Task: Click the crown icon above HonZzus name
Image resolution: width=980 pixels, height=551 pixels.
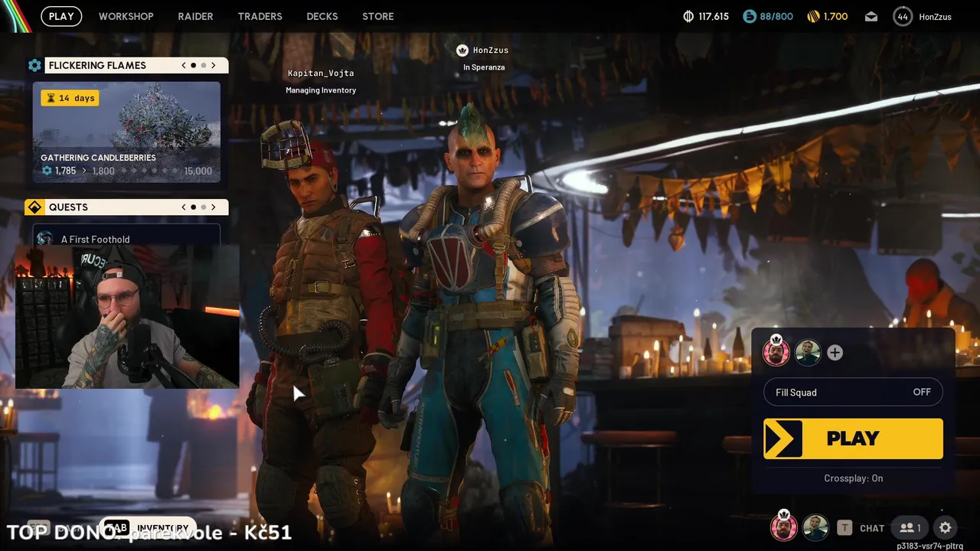Action: pyautogui.click(x=462, y=51)
